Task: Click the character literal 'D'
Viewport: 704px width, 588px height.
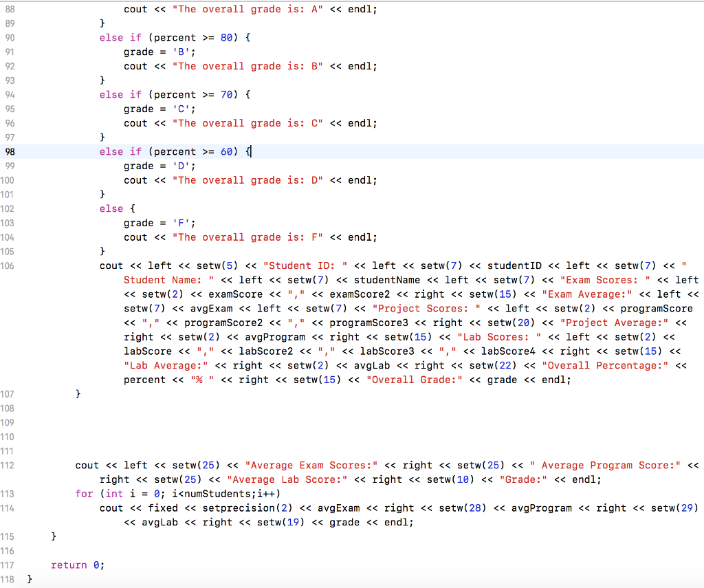Action: click(x=181, y=166)
